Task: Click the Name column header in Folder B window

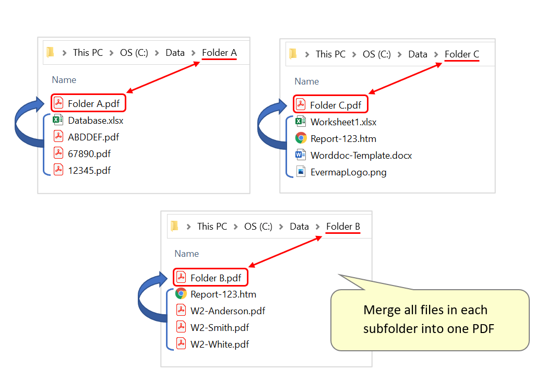Action: click(186, 254)
